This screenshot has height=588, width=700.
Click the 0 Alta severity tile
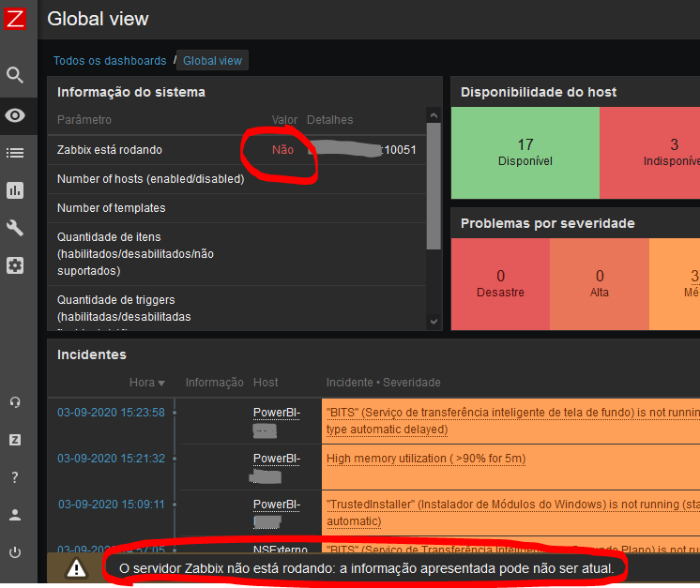[x=600, y=284]
